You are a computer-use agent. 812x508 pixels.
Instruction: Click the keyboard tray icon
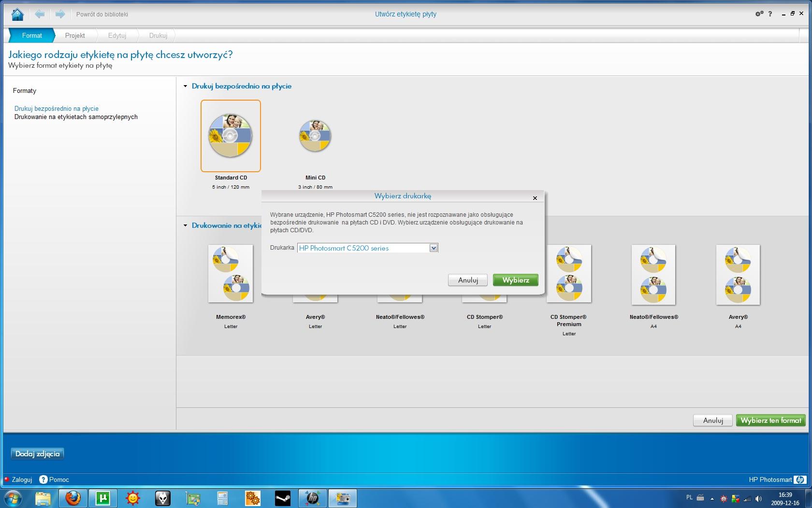point(700,497)
